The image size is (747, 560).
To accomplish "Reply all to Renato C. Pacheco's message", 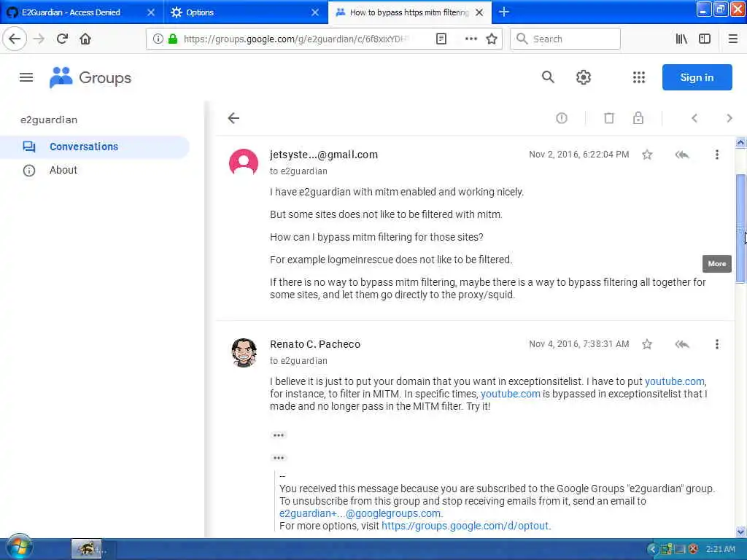I will click(x=682, y=344).
